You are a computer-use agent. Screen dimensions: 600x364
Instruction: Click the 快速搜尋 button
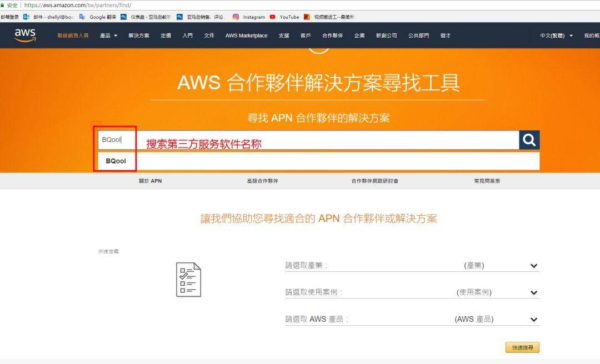click(522, 347)
